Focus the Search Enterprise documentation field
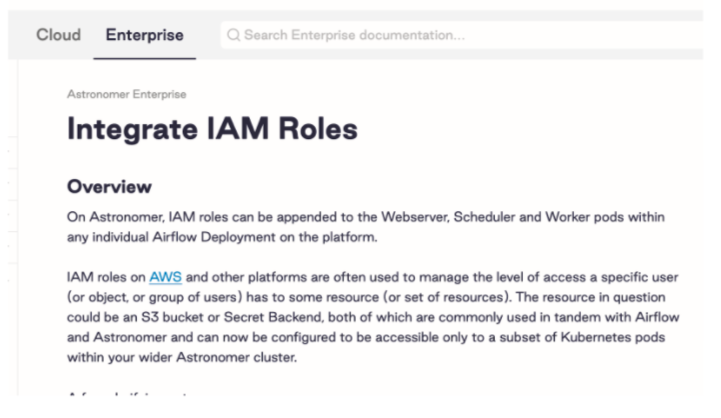Screen dimensions: 721x418 pos(400,35)
